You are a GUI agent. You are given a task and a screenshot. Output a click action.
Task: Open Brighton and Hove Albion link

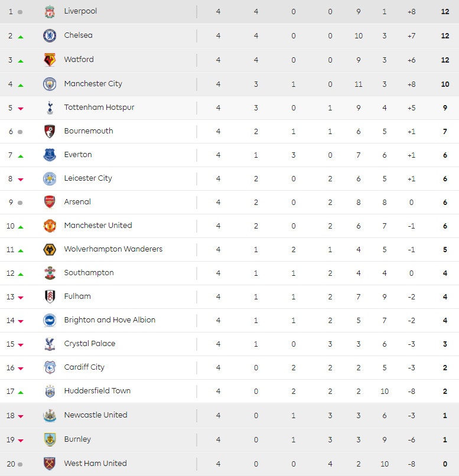[110, 320]
